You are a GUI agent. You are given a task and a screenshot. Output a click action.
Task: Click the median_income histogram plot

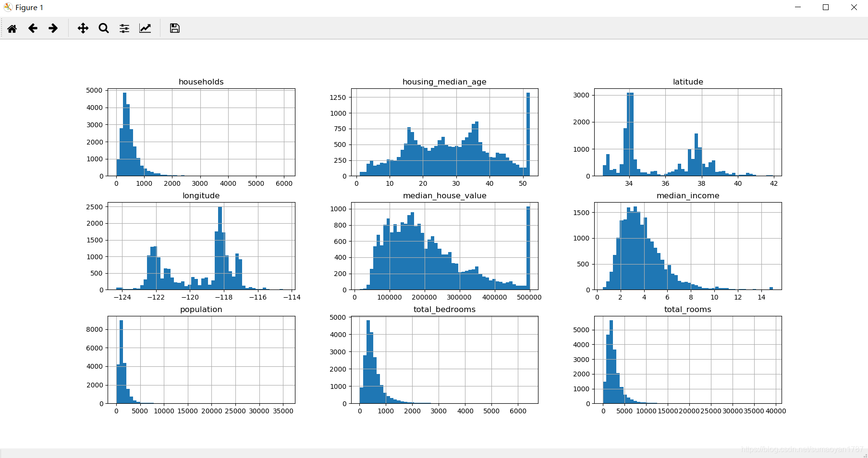(688, 246)
